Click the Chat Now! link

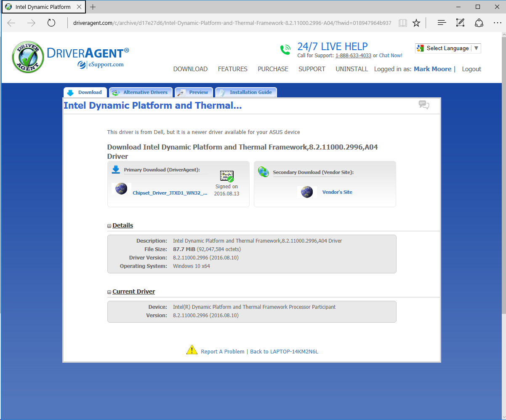[391, 56]
